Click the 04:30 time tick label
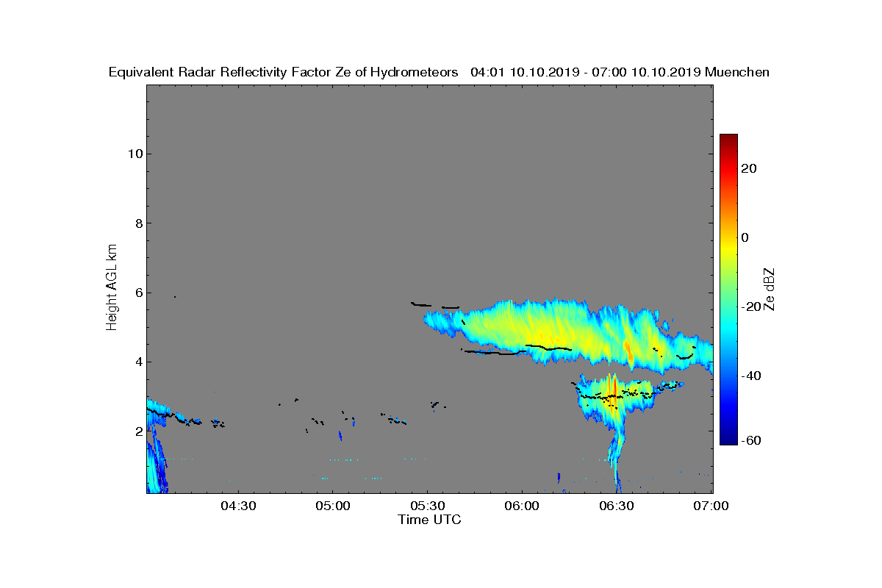Viewport: 882px width, 588px height. tap(239, 506)
